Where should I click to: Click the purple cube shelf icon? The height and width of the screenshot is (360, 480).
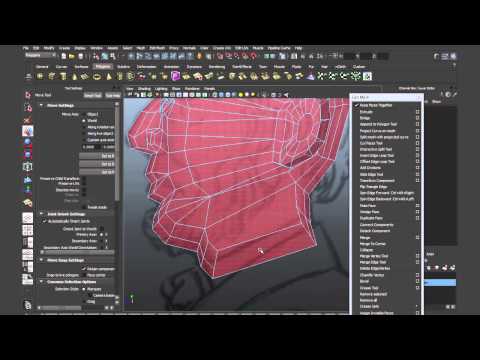pyautogui.click(x=175, y=76)
